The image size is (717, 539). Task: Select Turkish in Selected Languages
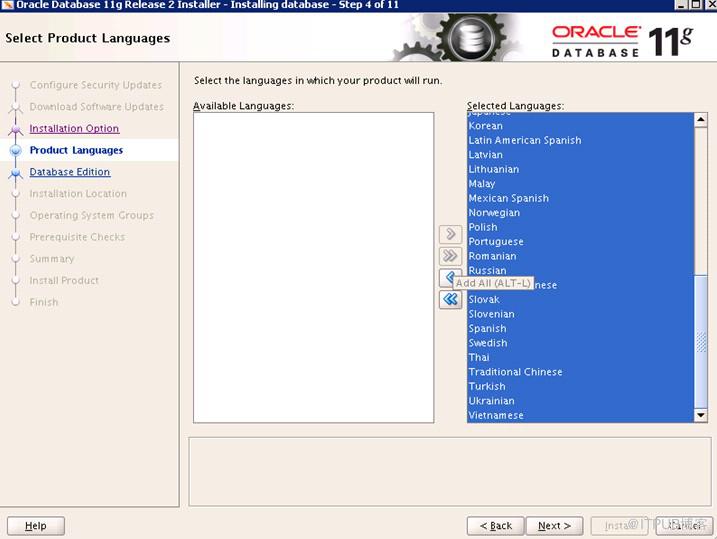581,386
